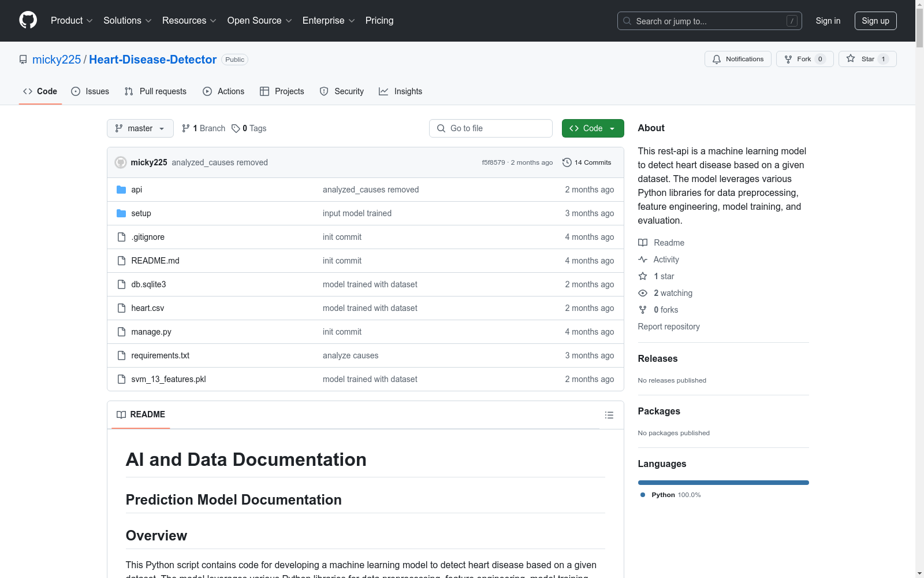Open the green Code dropdown
The height and width of the screenshot is (578, 924).
click(593, 128)
